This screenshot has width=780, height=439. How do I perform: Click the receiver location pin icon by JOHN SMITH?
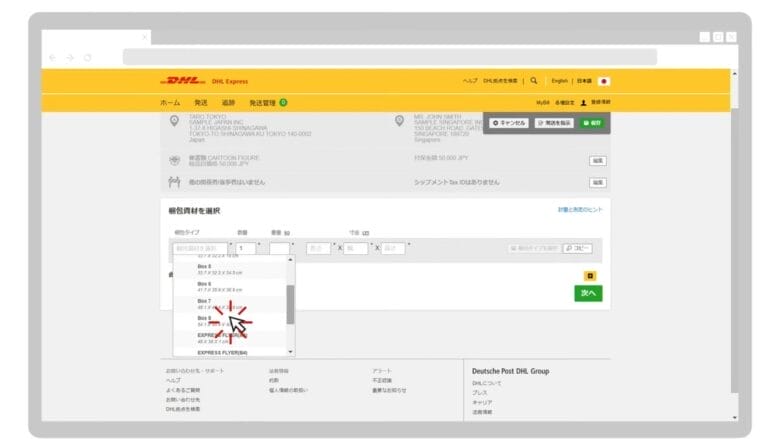click(399, 121)
